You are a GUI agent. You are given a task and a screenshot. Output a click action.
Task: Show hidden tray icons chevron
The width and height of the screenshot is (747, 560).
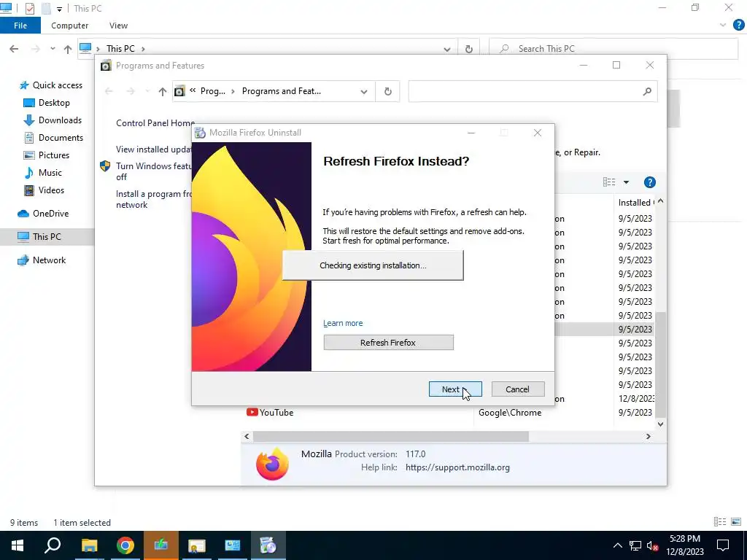pyautogui.click(x=617, y=545)
